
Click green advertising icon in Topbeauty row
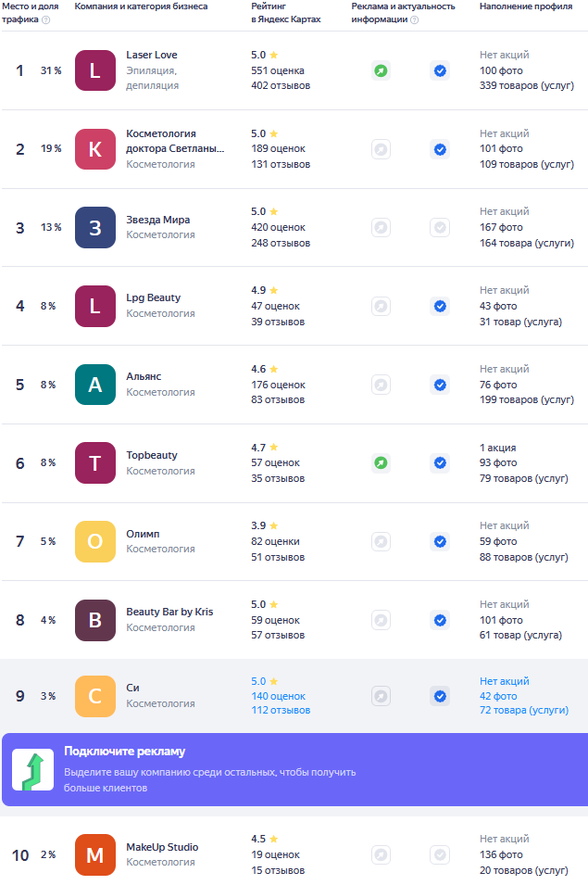coord(381,462)
